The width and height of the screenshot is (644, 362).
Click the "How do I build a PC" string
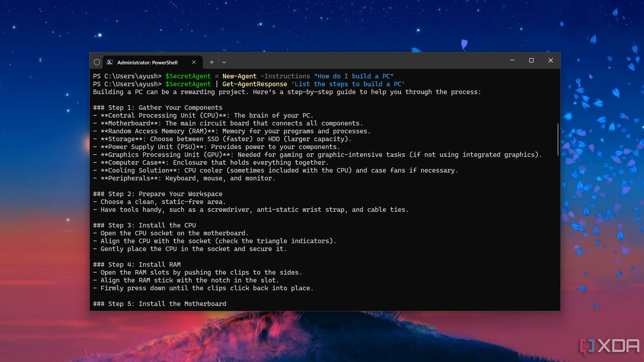point(354,76)
